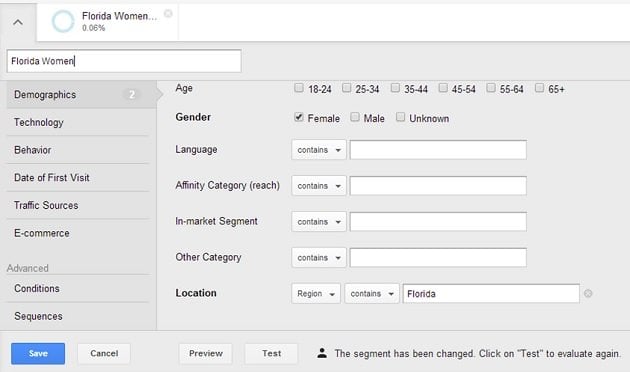Screen dimensions: 630x372
Task: Tick the 35-44 age checkbox
Action: 395,88
